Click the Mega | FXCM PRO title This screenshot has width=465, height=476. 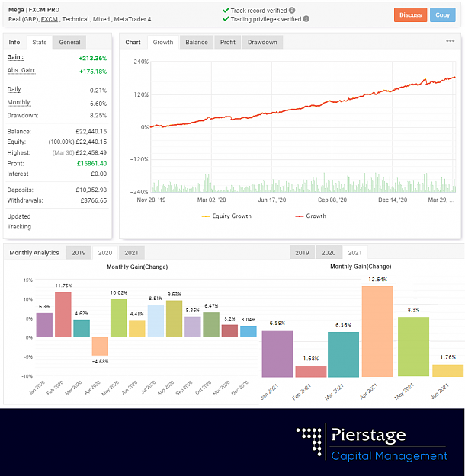34,10
